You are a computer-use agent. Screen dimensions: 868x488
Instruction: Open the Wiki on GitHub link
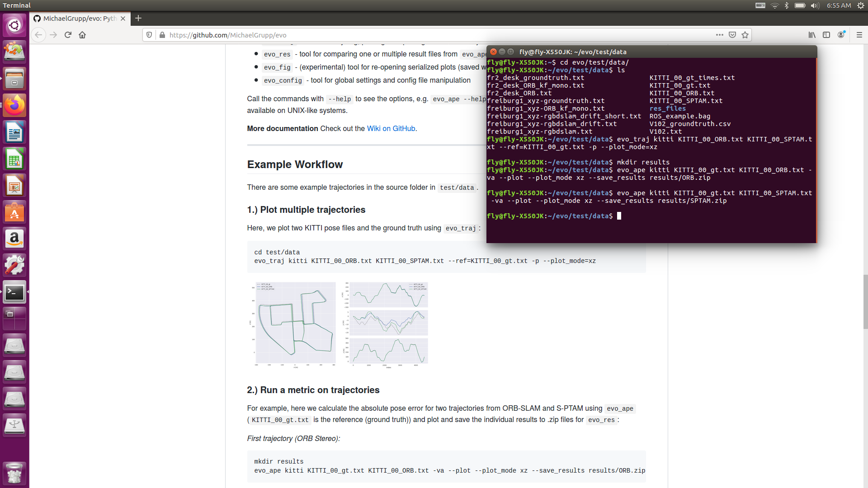pyautogui.click(x=391, y=128)
